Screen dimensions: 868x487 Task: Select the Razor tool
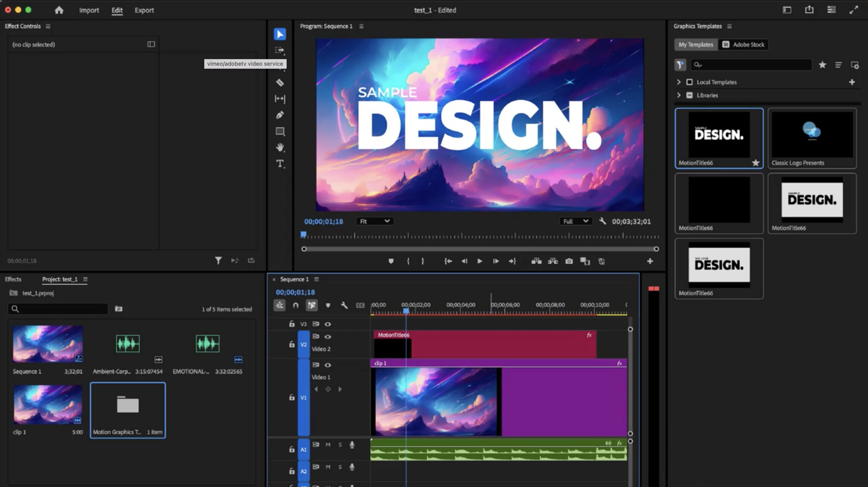pyautogui.click(x=280, y=83)
